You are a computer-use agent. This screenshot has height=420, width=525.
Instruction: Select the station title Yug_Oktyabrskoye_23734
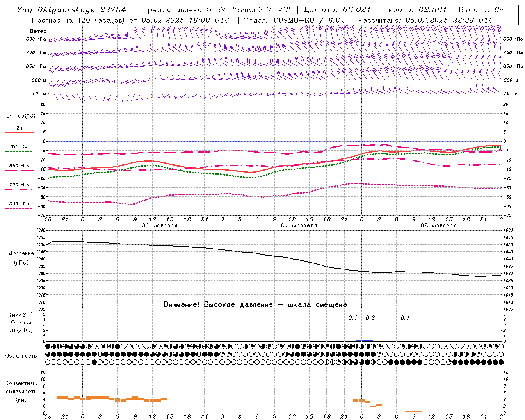tap(71, 10)
